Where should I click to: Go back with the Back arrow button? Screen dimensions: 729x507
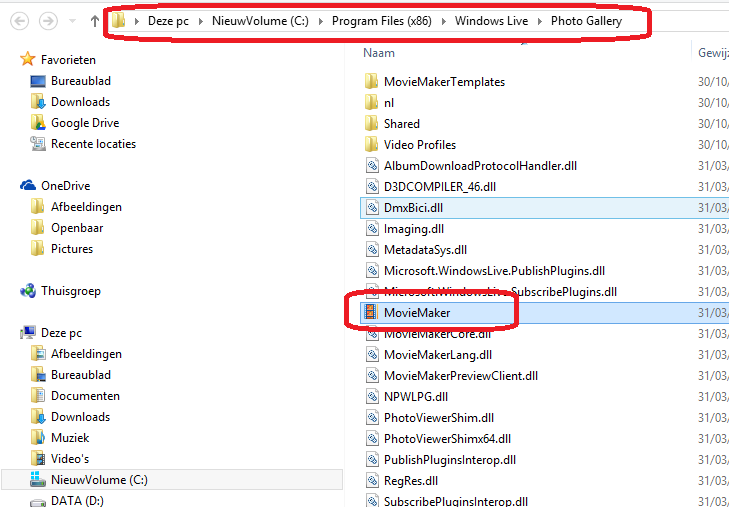click(x=20, y=21)
